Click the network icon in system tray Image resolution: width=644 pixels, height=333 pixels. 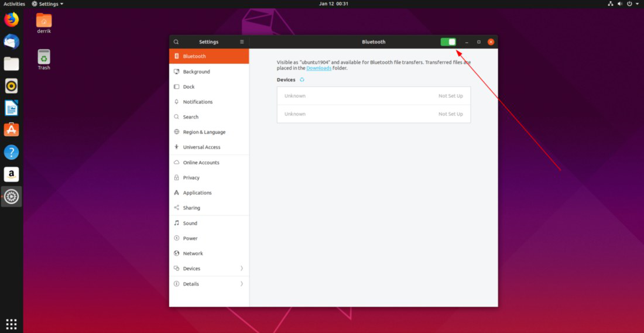(610, 4)
